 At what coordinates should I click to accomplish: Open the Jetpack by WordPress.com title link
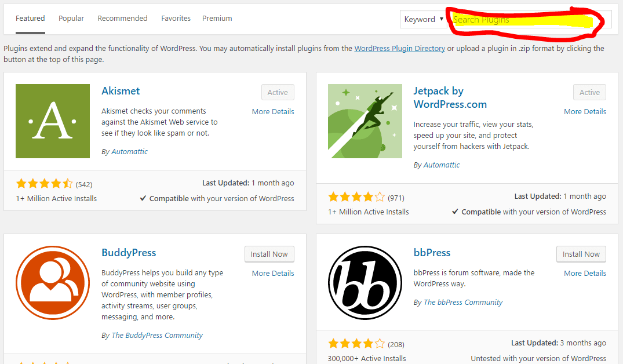click(x=450, y=98)
